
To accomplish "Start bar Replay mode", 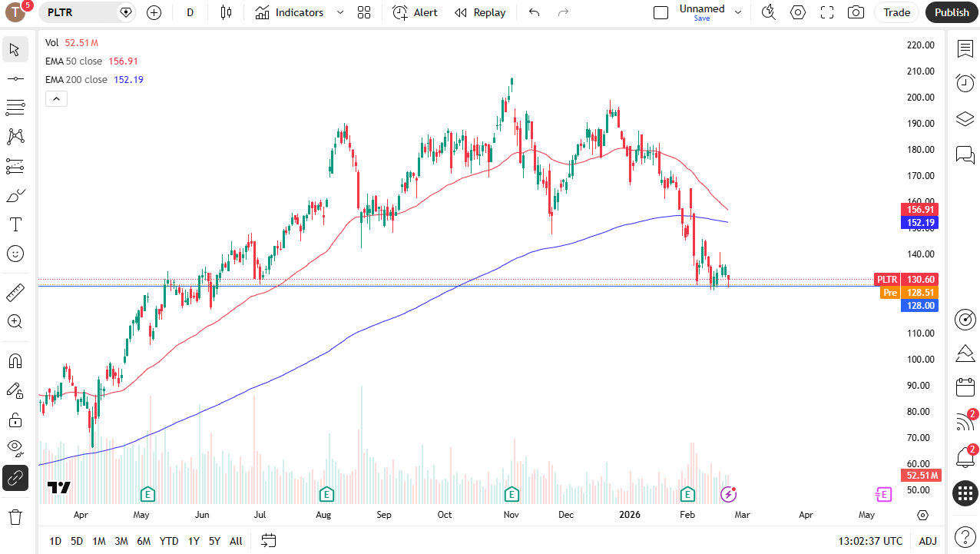I will click(480, 12).
